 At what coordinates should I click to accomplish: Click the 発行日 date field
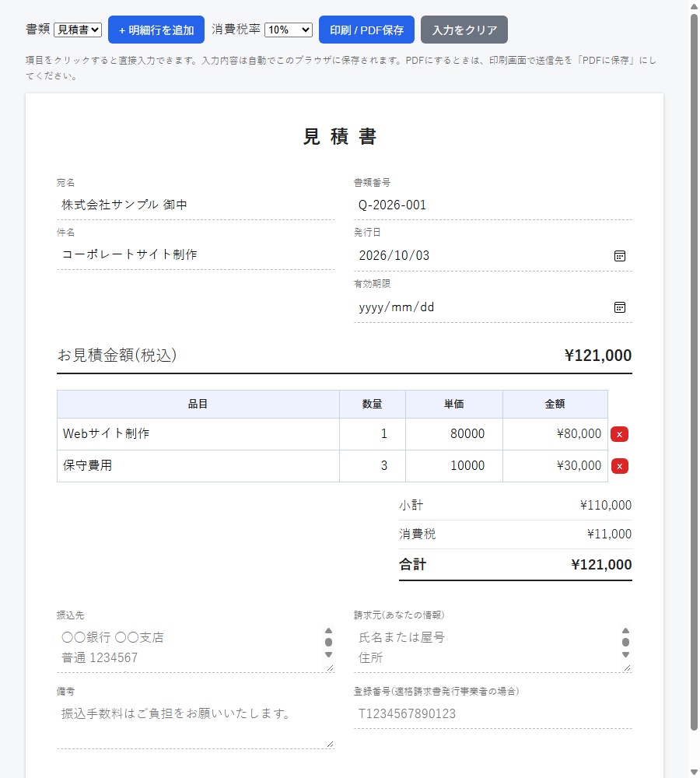[493, 256]
